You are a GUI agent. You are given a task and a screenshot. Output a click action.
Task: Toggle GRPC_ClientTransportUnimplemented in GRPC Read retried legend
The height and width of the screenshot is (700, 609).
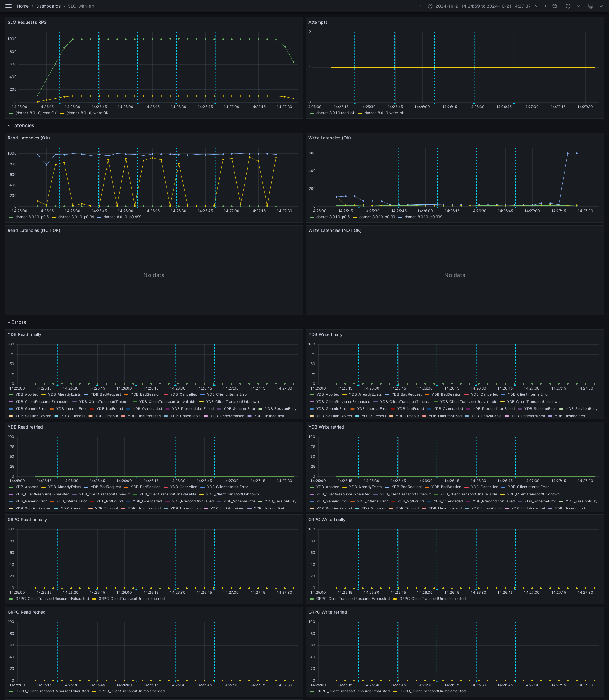tap(132, 691)
